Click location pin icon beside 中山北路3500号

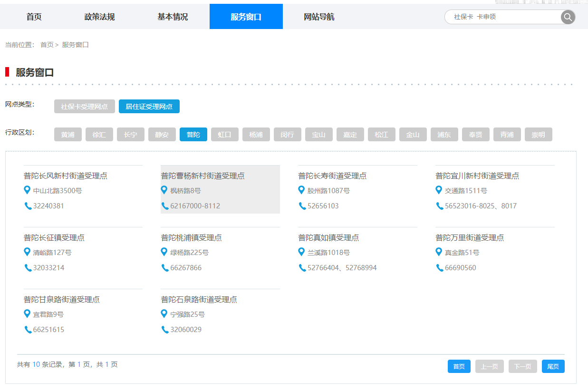pyautogui.click(x=27, y=190)
